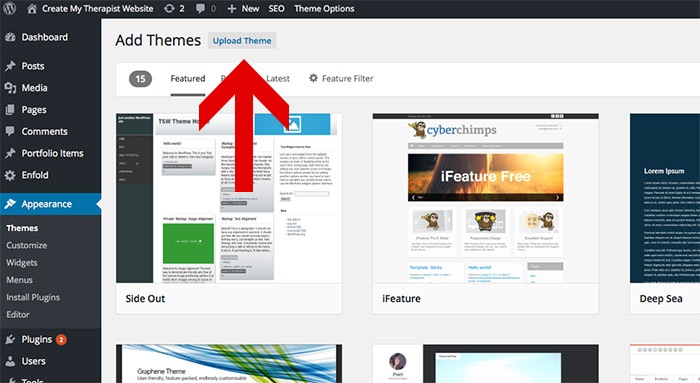This screenshot has width=700, height=383.
Task: Select the iFeature theme thumbnail
Action: click(x=486, y=198)
